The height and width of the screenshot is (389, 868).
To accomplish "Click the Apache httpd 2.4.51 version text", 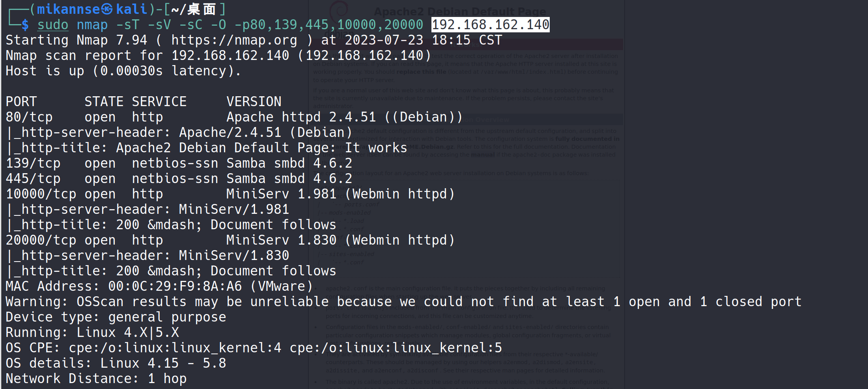I will pos(301,117).
